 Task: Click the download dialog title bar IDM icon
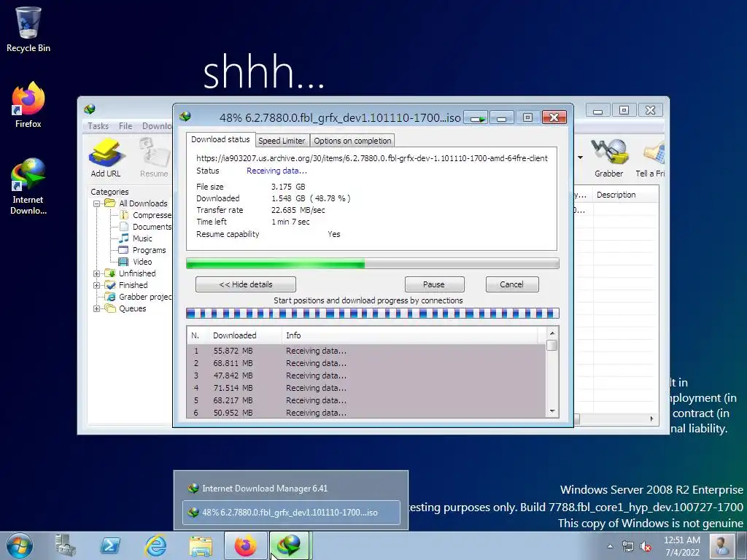[185, 116]
